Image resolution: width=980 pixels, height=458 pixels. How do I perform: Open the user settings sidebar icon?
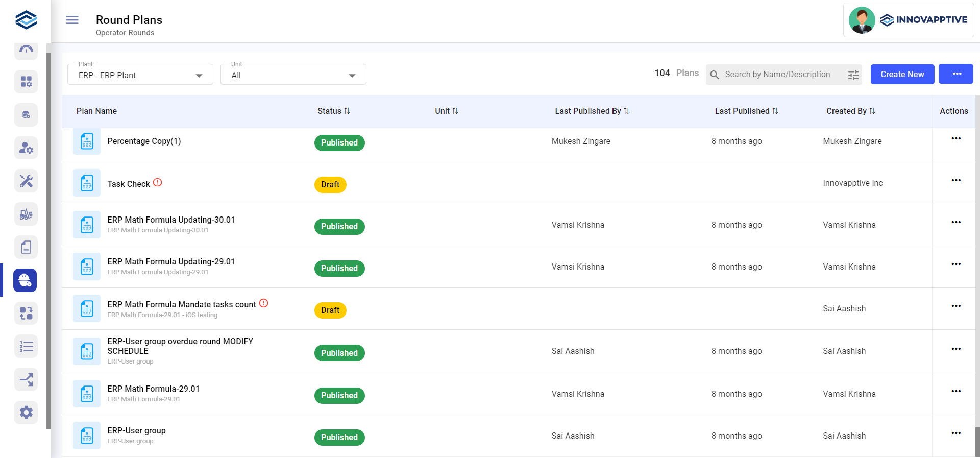26,148
